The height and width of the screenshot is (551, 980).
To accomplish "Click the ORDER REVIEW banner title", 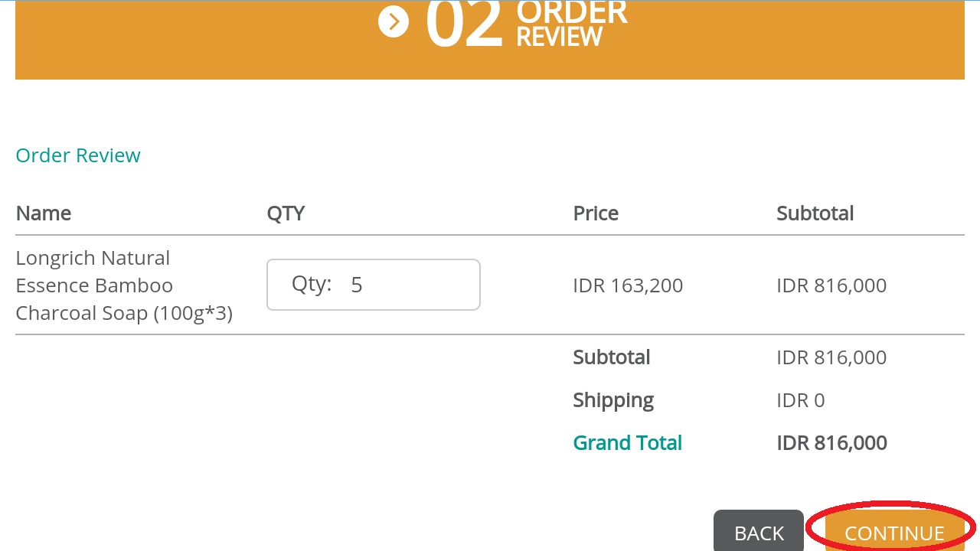I will [x=572, y=23].
